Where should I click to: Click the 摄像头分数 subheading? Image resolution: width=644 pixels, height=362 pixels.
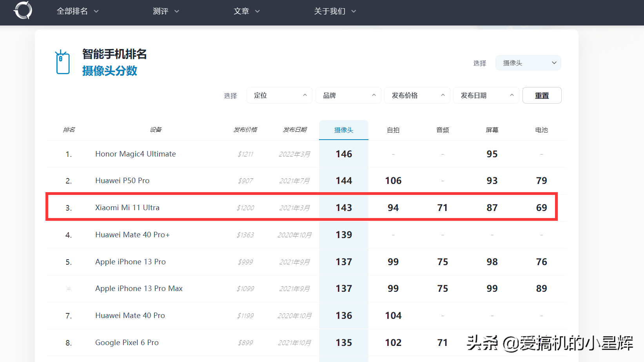point(110,71)
